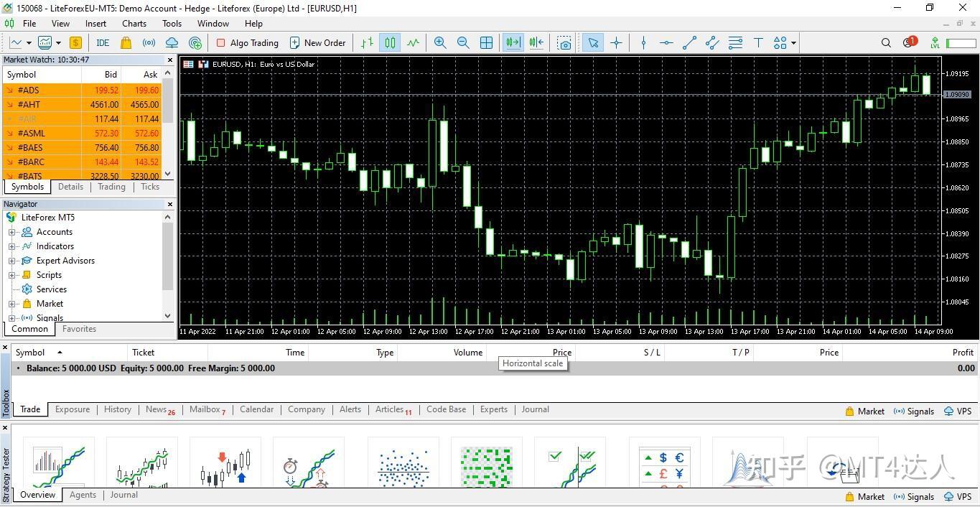Click the green LVL depth icon
The image size is (980, 507).
(935, 43)
